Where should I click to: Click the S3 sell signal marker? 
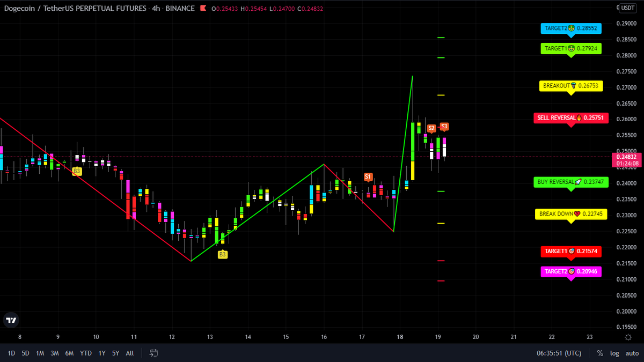tap(444, 127)
